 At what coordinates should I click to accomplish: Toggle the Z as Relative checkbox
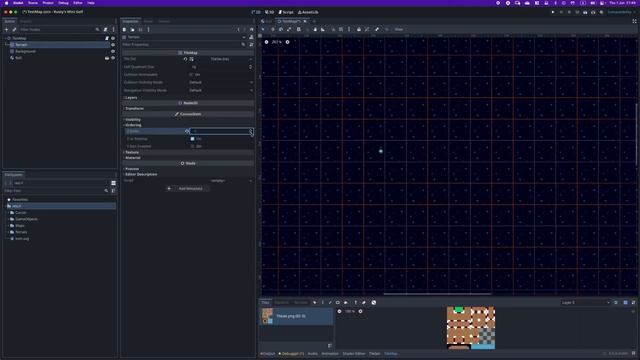193,139
